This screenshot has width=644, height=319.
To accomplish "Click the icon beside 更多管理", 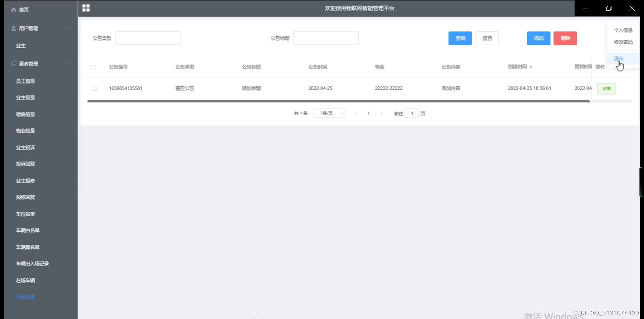I will click(x=13, y=63).
